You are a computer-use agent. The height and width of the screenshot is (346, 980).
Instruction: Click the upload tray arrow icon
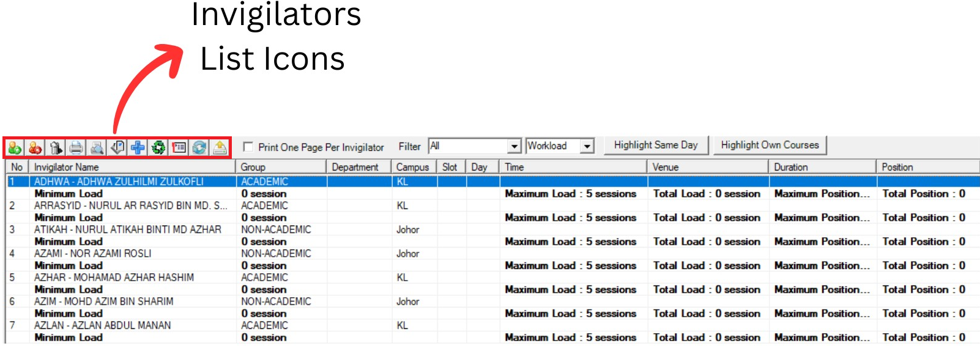pyautogui.click(x=220, y=147)
